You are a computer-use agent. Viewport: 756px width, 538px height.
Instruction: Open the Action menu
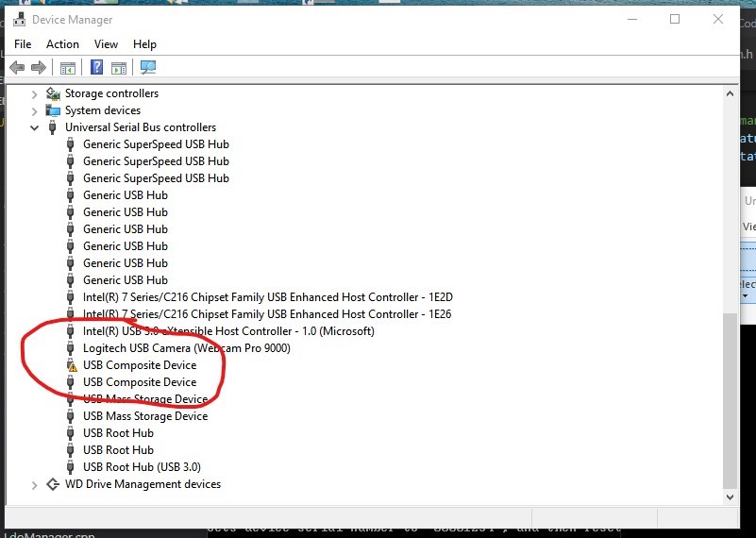tap(62, 44)
